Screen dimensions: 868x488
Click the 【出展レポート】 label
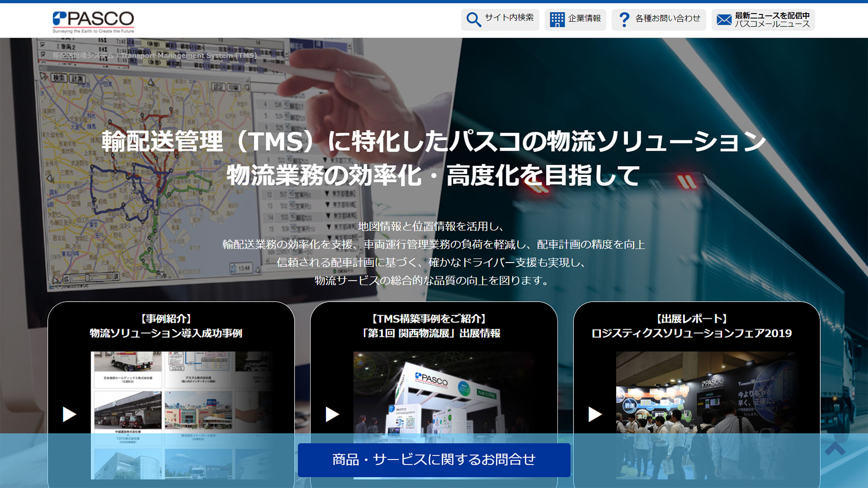[692, 319]
